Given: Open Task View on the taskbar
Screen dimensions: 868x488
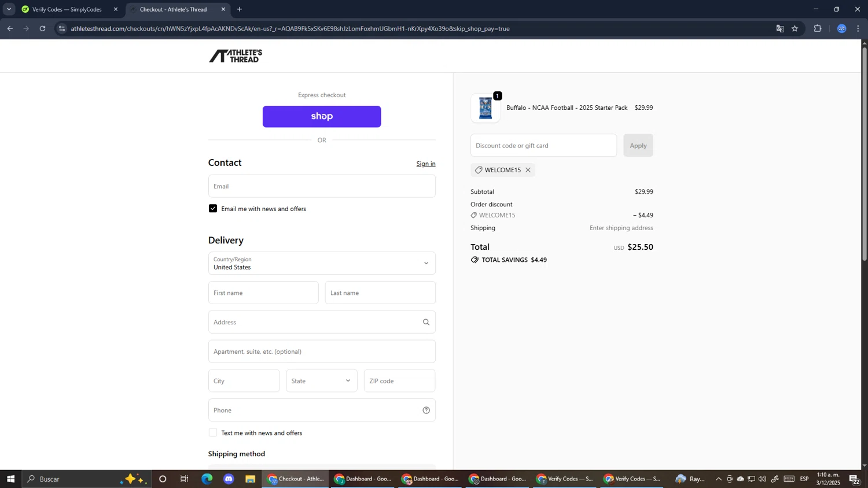Looking at the screenshot, I should [185, 479].
